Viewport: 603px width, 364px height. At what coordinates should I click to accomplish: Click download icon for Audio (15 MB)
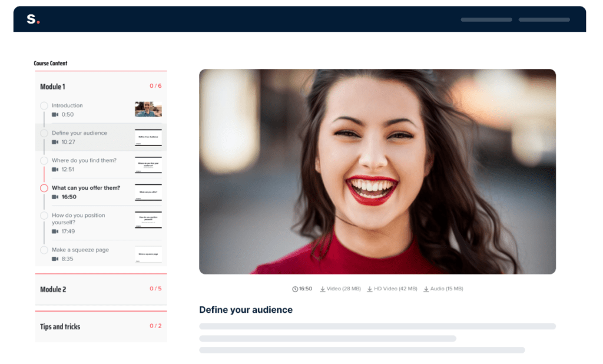[426, 289]
